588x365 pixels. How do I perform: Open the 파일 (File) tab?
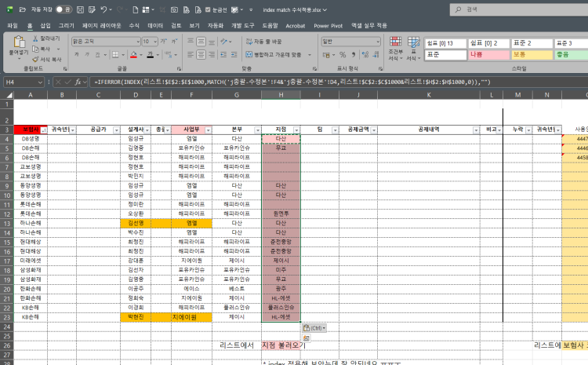13,26
